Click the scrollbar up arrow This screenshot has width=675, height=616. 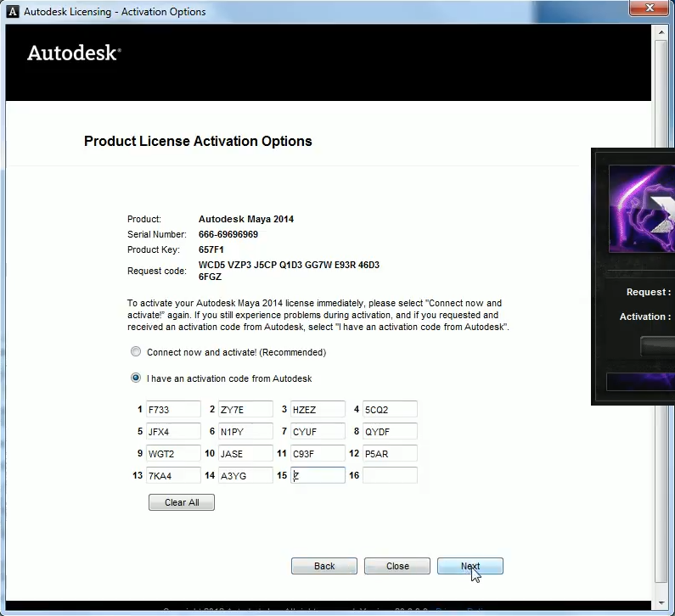[x=661, y=32]
